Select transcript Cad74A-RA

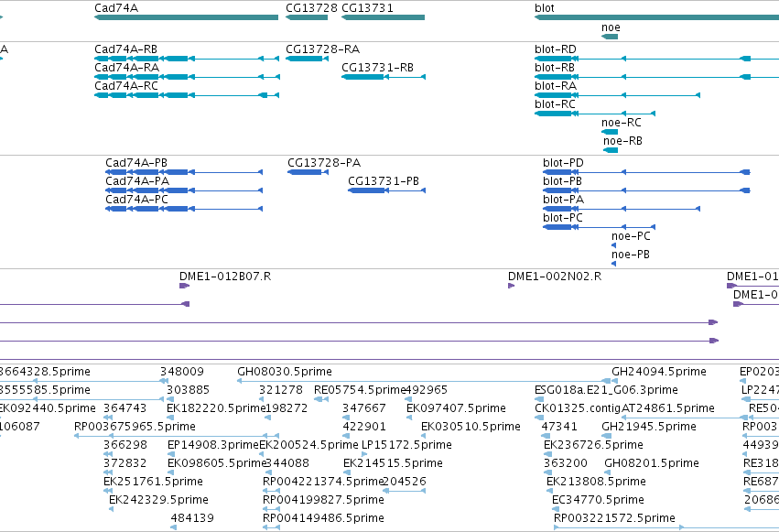coord(187,77)
